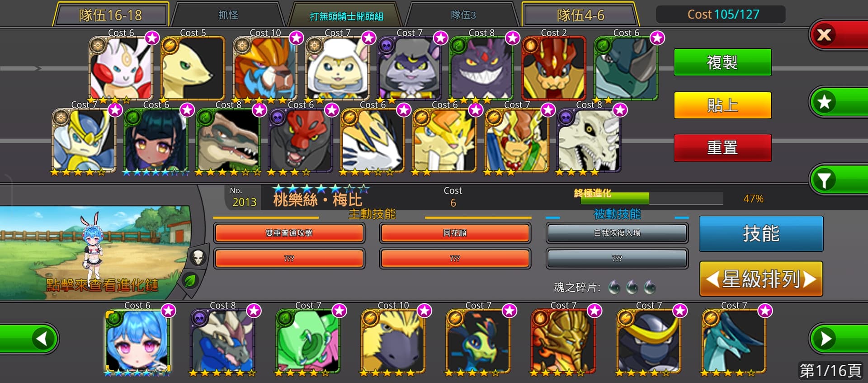
Task: Go to previous page with green left arrow
Action: [x=30, y=339]
